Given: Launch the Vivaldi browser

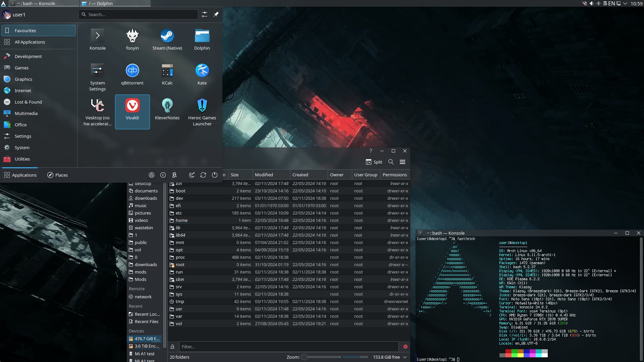Looking at the screenshot, I should click(x=132, y=112).
